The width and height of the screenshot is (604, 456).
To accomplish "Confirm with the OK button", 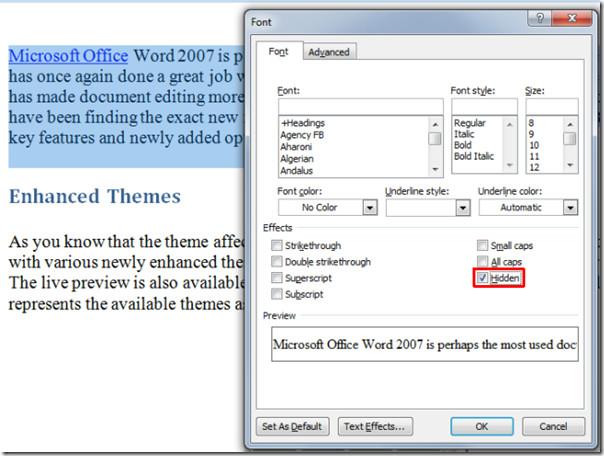I will pyautogui.click(x=482, y=426).
